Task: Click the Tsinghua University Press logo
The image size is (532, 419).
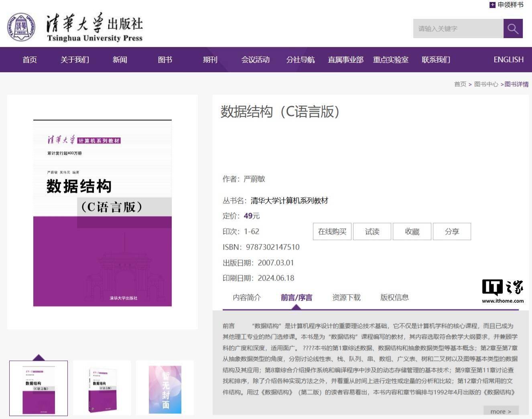Action: [75, 27]
